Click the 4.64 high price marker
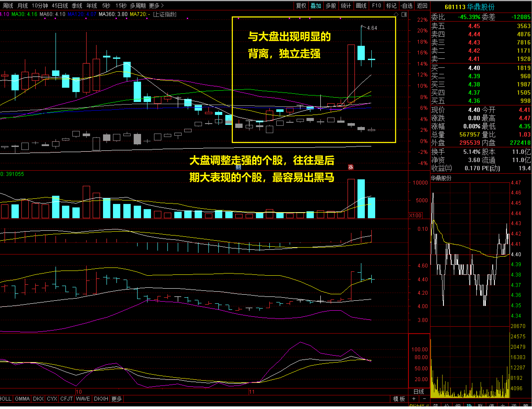This screenshot has width=532, height=409. [x=372, y=28]
